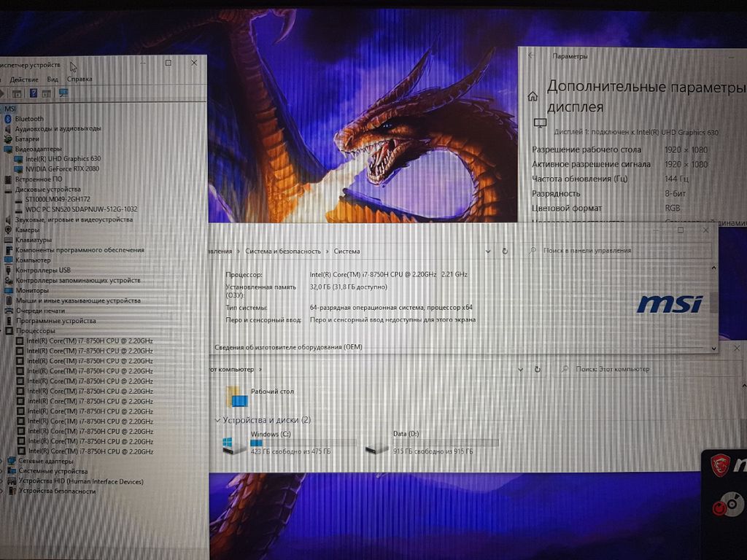This screenshot has height=560, width=747.
Task: Click the Встроенное ПО firmware icon
Action: pyautogui.click(x=7, y=179)
